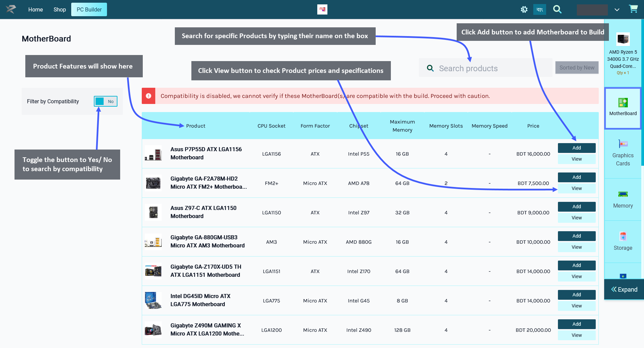The image size is (644, 348).
Task: Add Gigabyte GA-F2A78M-HD2 to build
Action: [x=576, y=177]
